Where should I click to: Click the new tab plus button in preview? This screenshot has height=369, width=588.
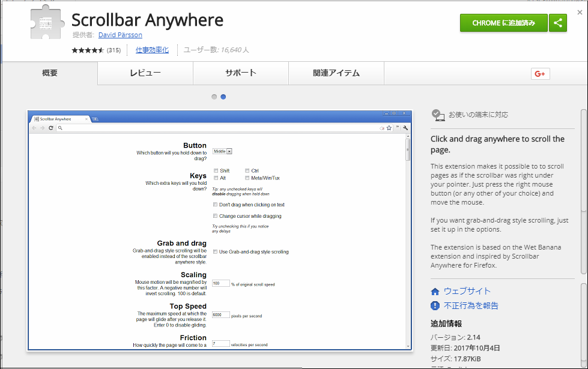tap(95, 119)
